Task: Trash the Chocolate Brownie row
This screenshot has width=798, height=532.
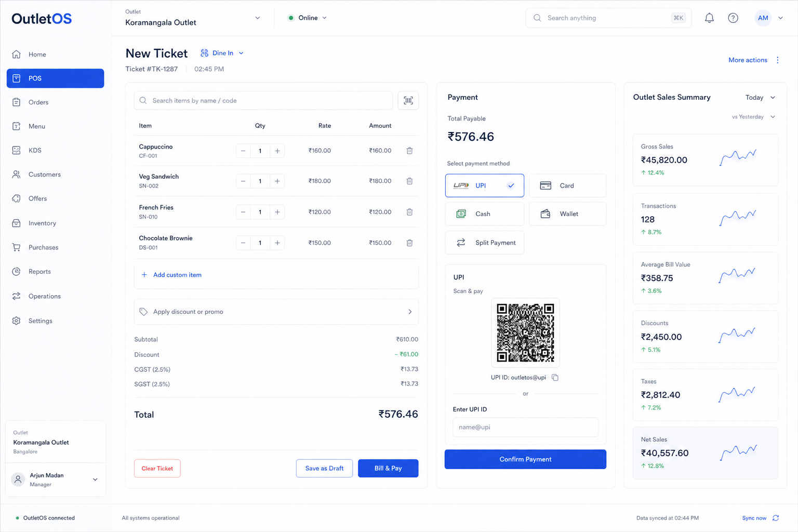Action: 409,243
